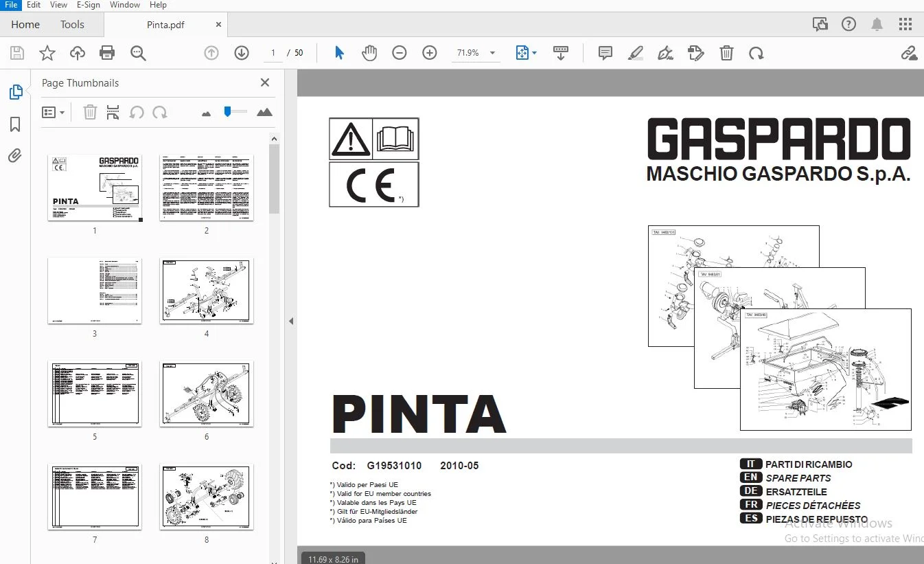Select page 8 thumbnail
924x564 pixels.
pos(207,497)
